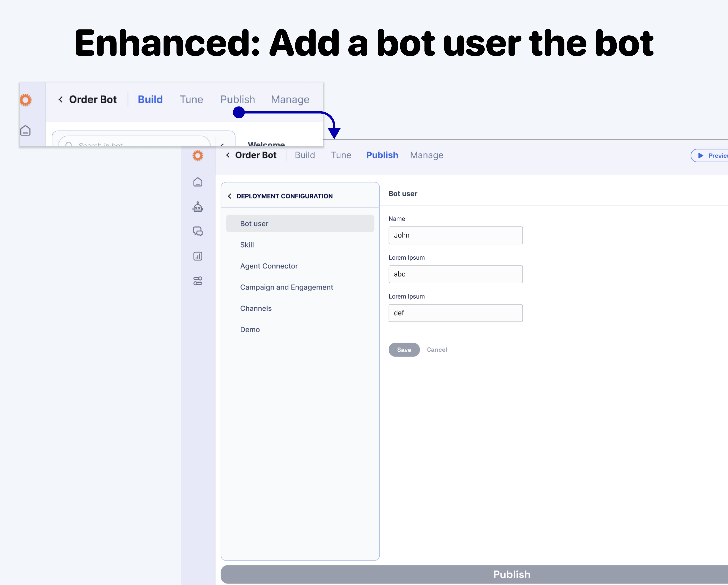Click the Home icon in the top-left inset
This screenshot has width=728, height=585.
[26, 131]
